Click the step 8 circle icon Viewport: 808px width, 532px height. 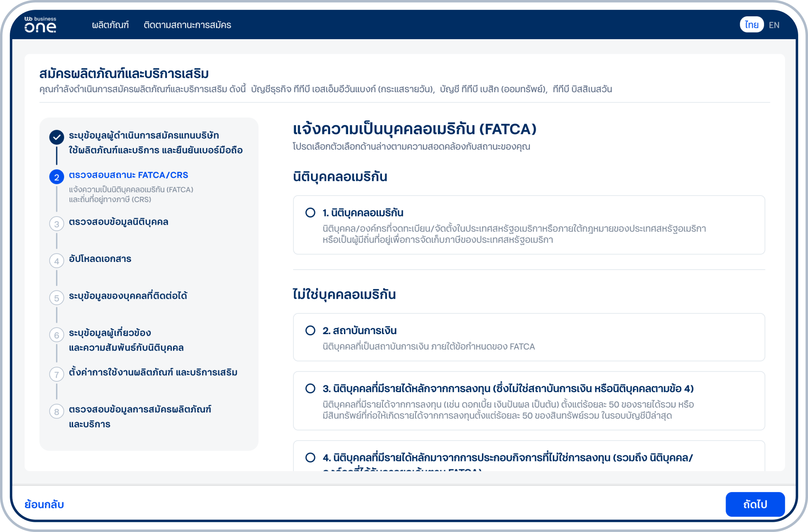click(57, 411)
